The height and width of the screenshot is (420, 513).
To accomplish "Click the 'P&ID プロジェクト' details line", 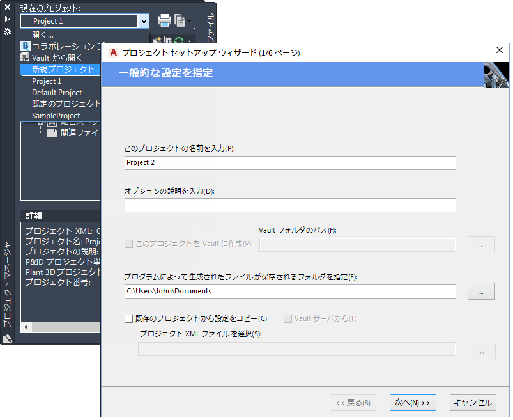I will 63,261.
